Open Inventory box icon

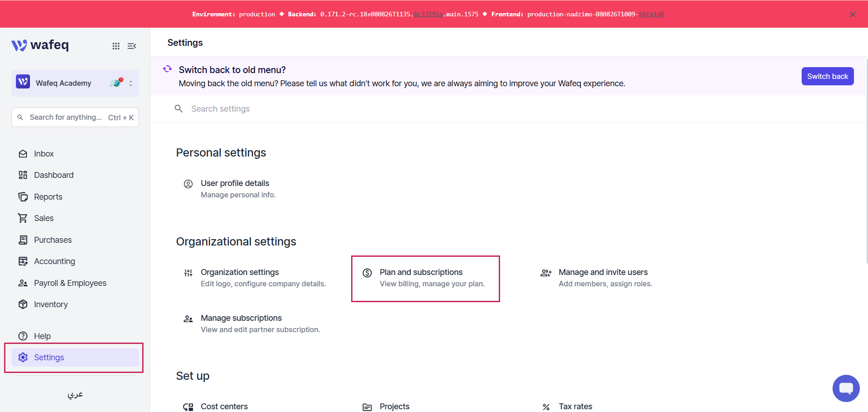pyautogui.click(x=23, y=304)
